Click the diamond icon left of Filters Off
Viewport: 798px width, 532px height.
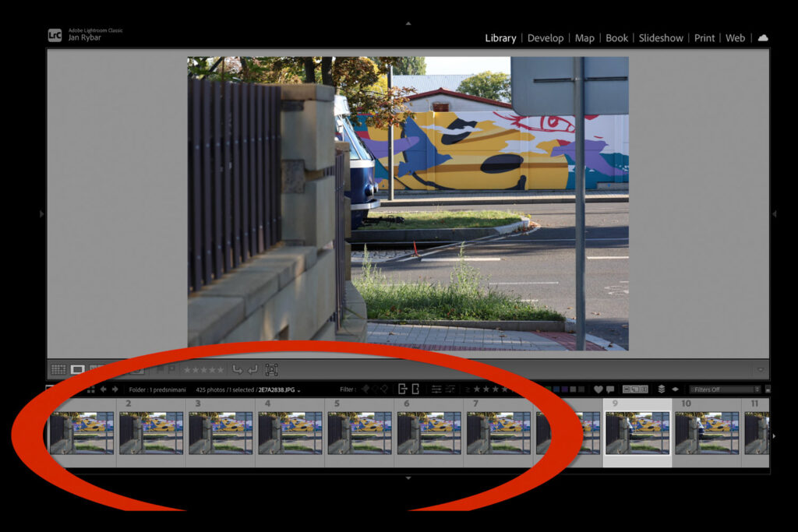coord(676,389)
